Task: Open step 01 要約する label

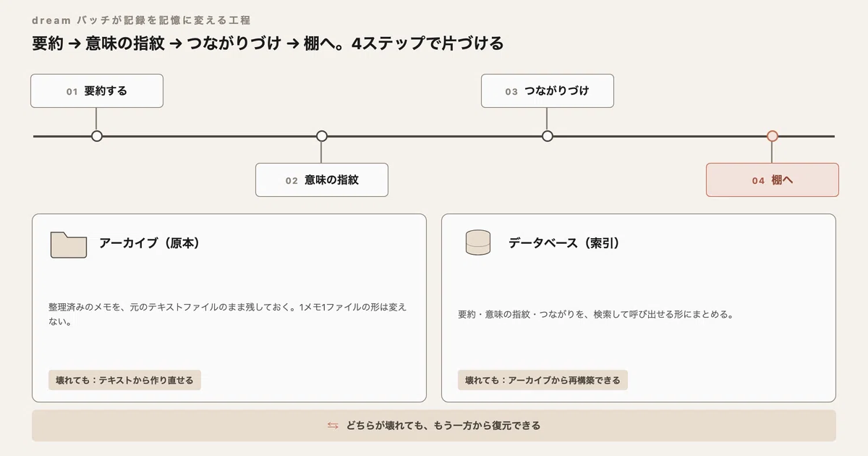Action: tap(97, 91)
